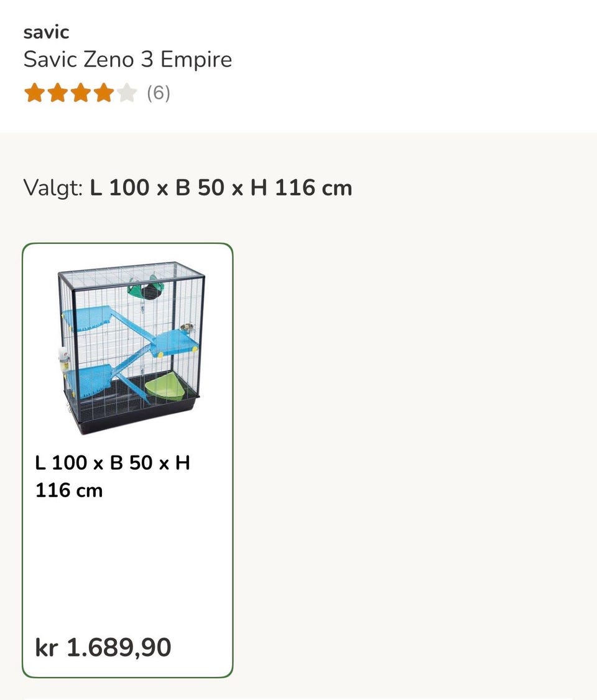Click the third orange star

pos(80,92)
